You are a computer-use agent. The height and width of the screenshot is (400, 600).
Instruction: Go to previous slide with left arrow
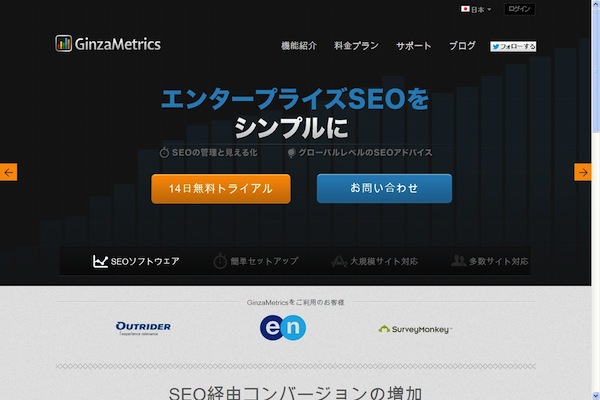[8, 172]
